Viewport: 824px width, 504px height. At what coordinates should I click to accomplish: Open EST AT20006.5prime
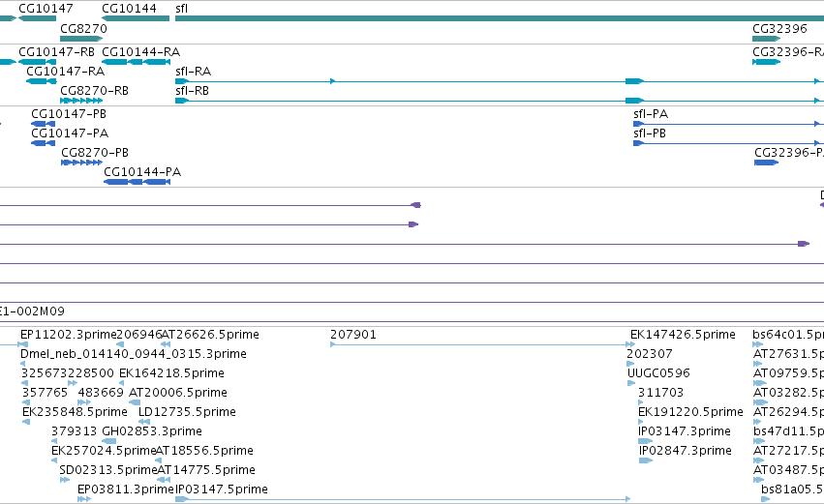(x=177, y=393)
